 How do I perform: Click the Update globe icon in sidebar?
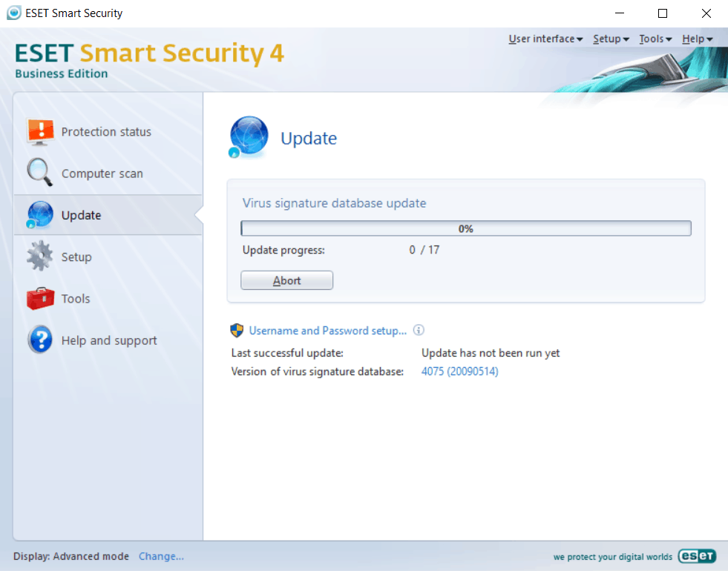pyautogui.click(x=40, y=215)
